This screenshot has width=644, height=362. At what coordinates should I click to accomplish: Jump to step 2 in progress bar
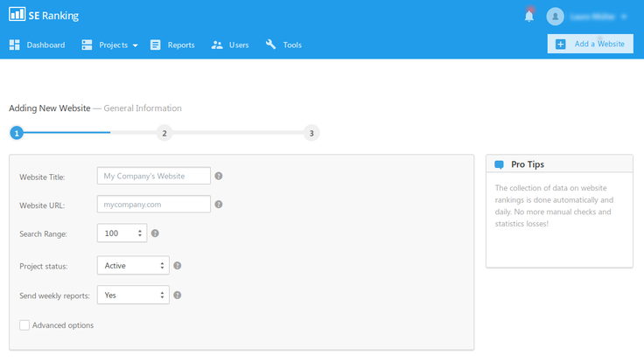pos(164,133)
